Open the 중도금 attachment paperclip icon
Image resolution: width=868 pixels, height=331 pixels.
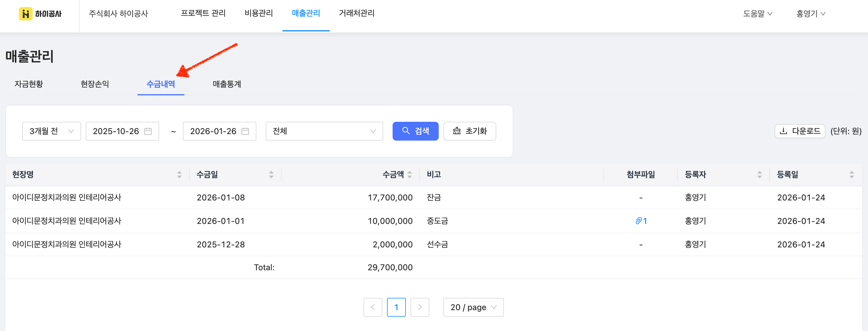point(639,221)
